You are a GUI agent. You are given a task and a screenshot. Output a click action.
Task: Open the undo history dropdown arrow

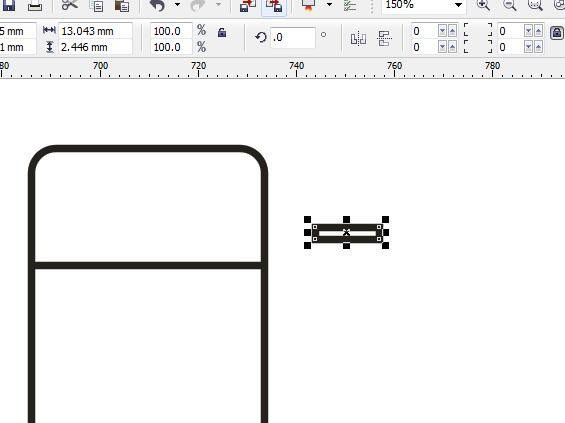point(177,5)
